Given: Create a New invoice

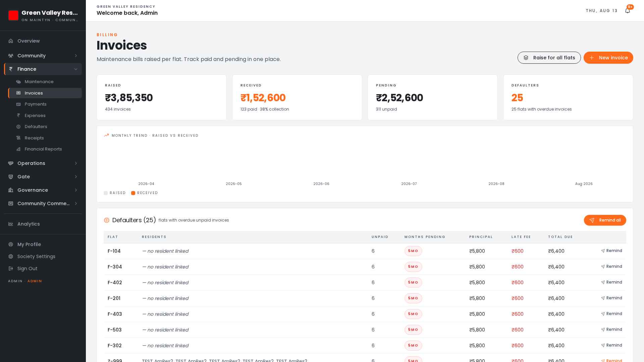Looking at the screenshot, I should point(608,58).
